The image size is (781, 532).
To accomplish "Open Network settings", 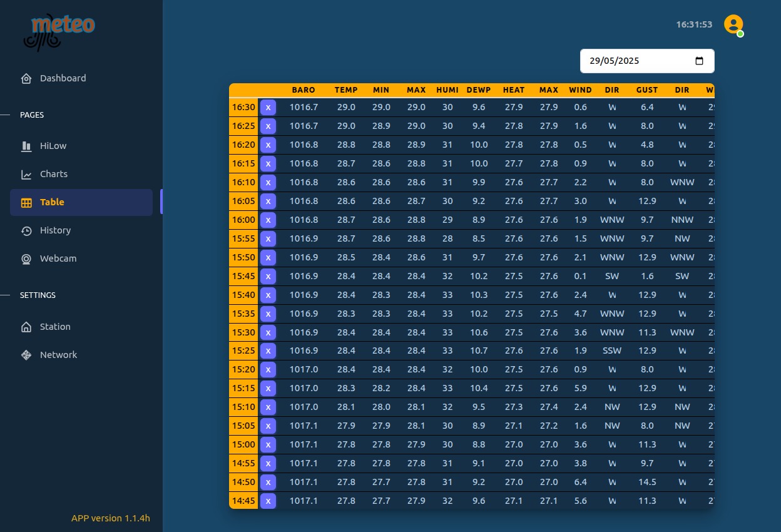I will [81, 355].
